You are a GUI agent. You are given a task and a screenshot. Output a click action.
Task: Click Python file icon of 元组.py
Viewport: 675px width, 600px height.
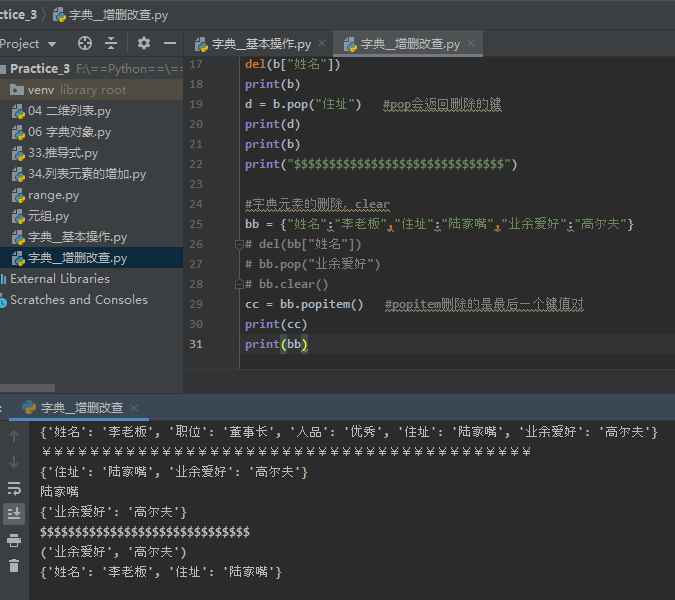[x=18, y=216]
